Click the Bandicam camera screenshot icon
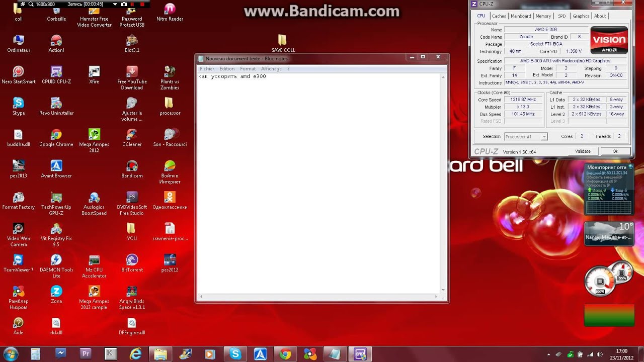 (124, 4)
